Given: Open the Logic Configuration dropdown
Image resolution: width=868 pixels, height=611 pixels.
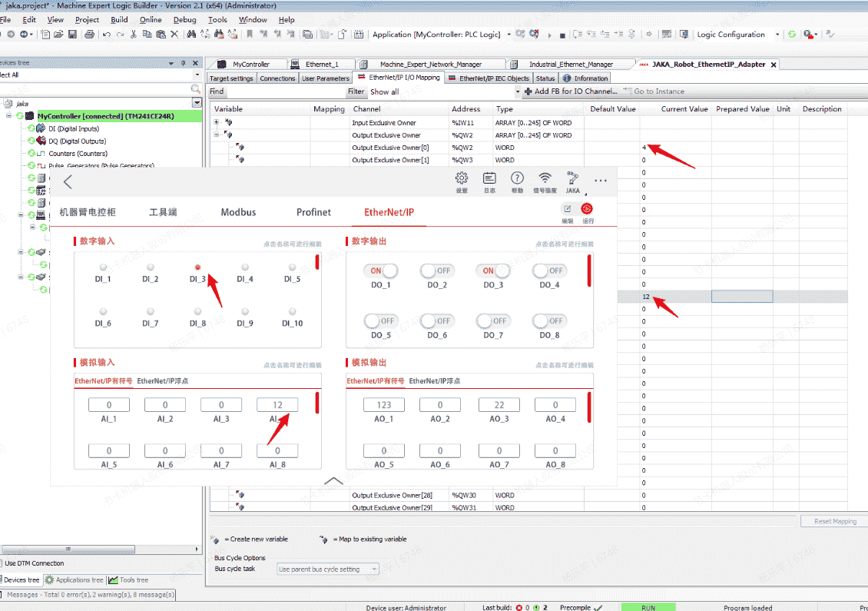Looking at the screenshot, I should [x=777, y=35].
